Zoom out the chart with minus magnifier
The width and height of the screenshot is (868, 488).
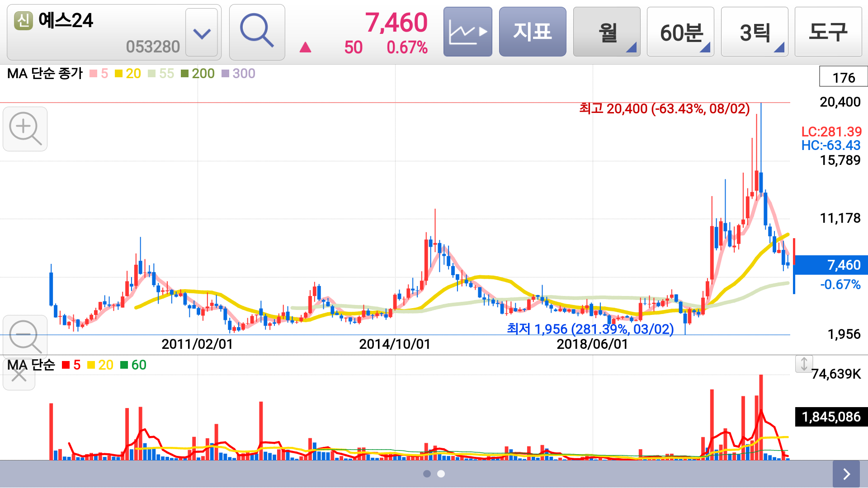point(25,337)
